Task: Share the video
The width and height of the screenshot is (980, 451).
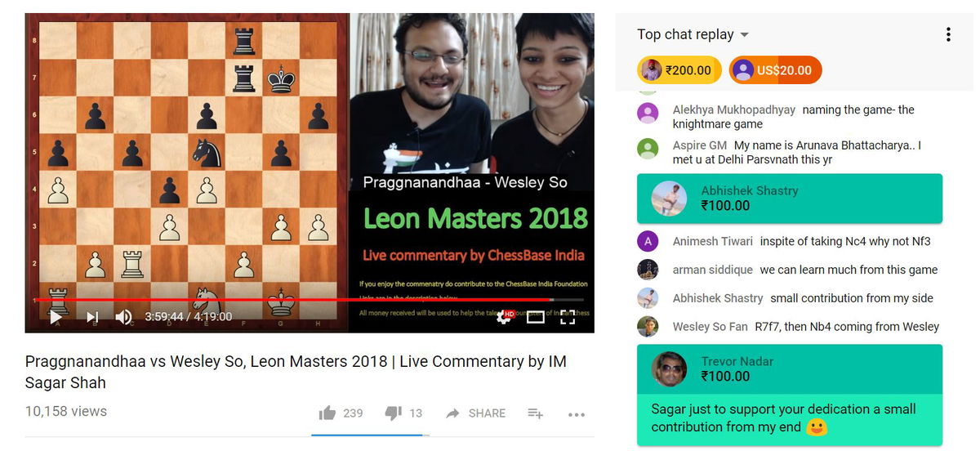Action: (475, 413)
